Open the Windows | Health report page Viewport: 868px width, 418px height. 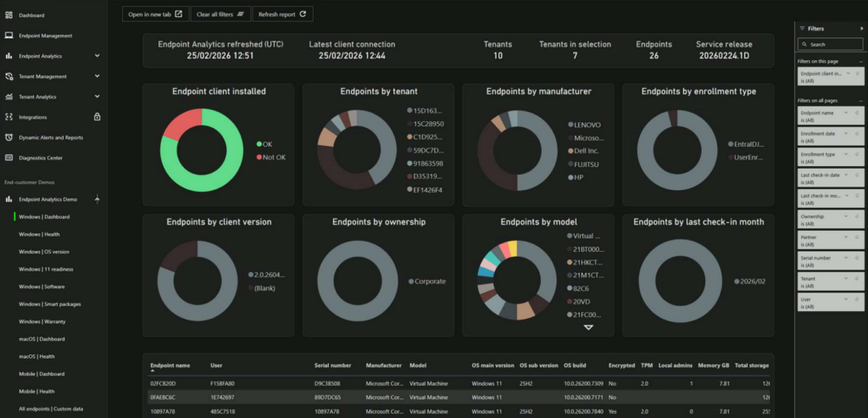[x=39, y=234]
